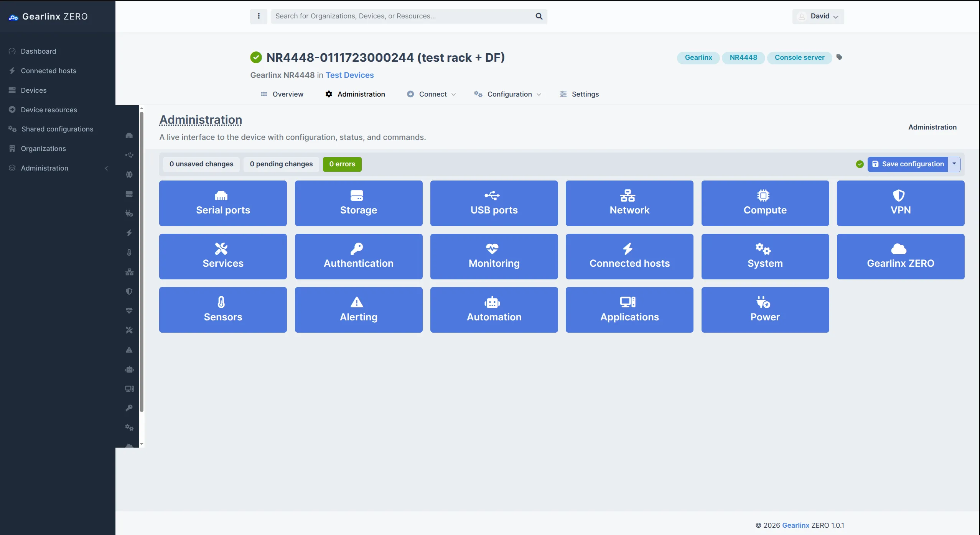Click the Console server tag
Screen dimensions: 980x535
799,57
